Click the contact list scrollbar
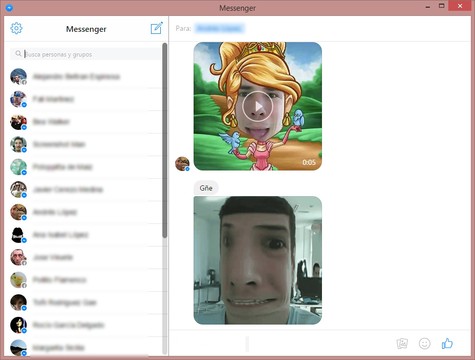Viewport: 475px width, 360px height. tap(165, 140)
